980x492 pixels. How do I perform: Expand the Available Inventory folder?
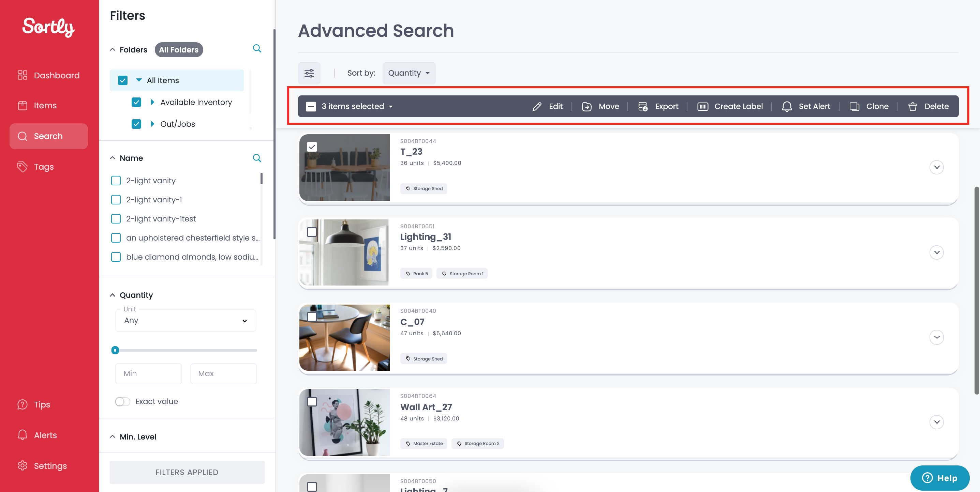(x=152, y=102)
